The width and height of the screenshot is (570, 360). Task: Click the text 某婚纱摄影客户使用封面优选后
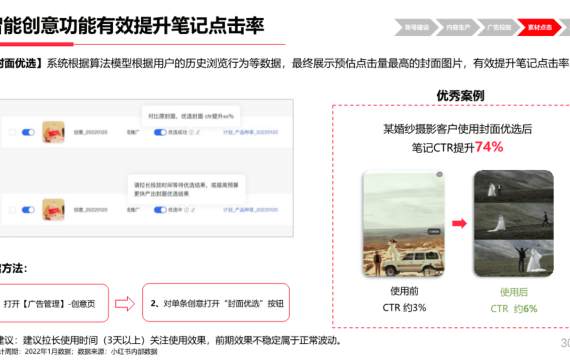point(457,129)
